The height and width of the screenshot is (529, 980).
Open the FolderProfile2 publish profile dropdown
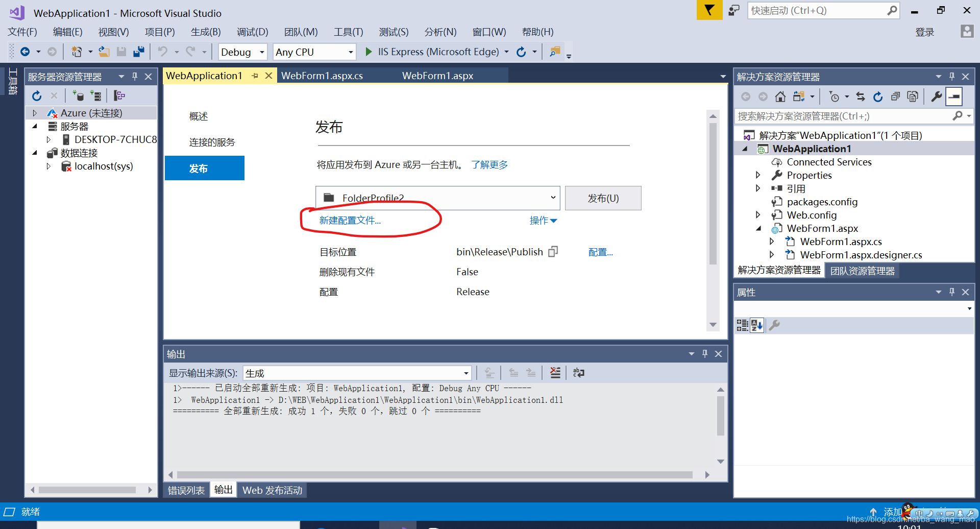tap(437, 198)
